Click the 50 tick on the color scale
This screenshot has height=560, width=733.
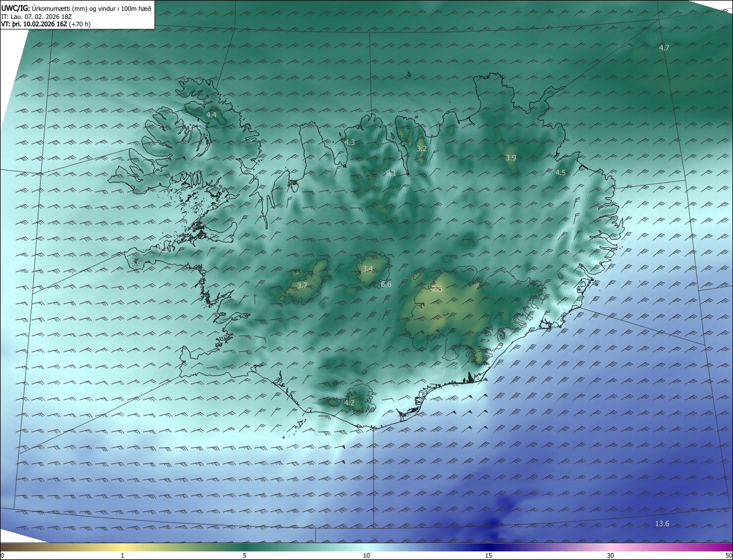(x=728, y=555)
